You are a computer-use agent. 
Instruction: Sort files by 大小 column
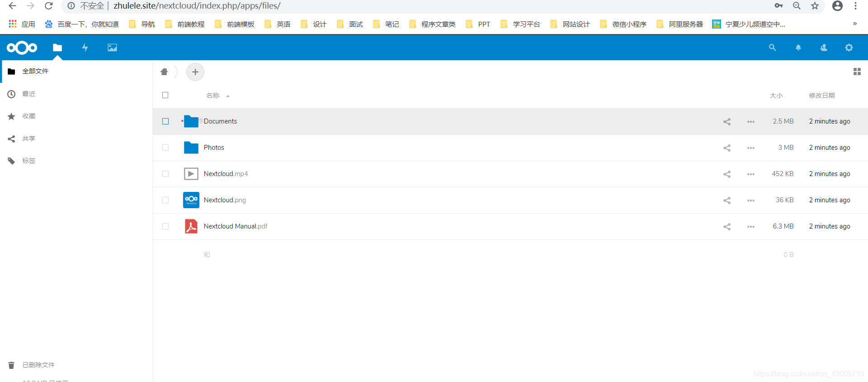(x=776, y=95)
